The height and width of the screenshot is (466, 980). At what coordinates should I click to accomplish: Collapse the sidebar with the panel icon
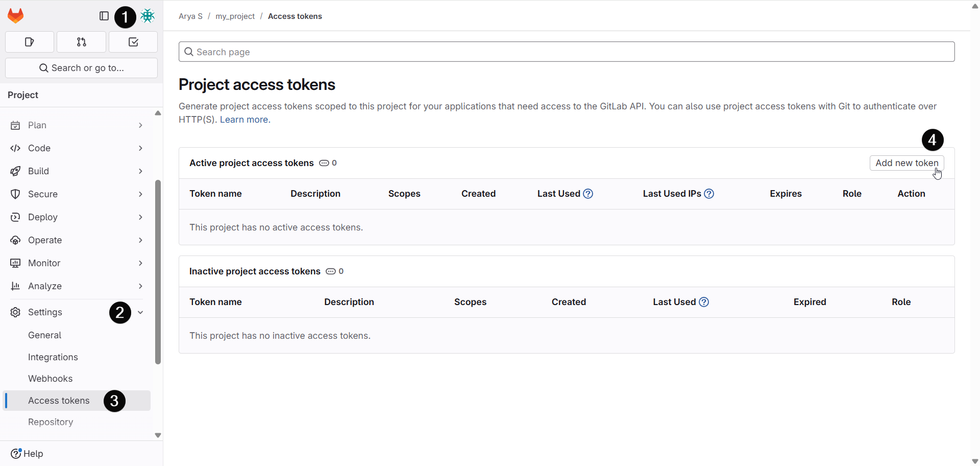(x=104, y=16)
